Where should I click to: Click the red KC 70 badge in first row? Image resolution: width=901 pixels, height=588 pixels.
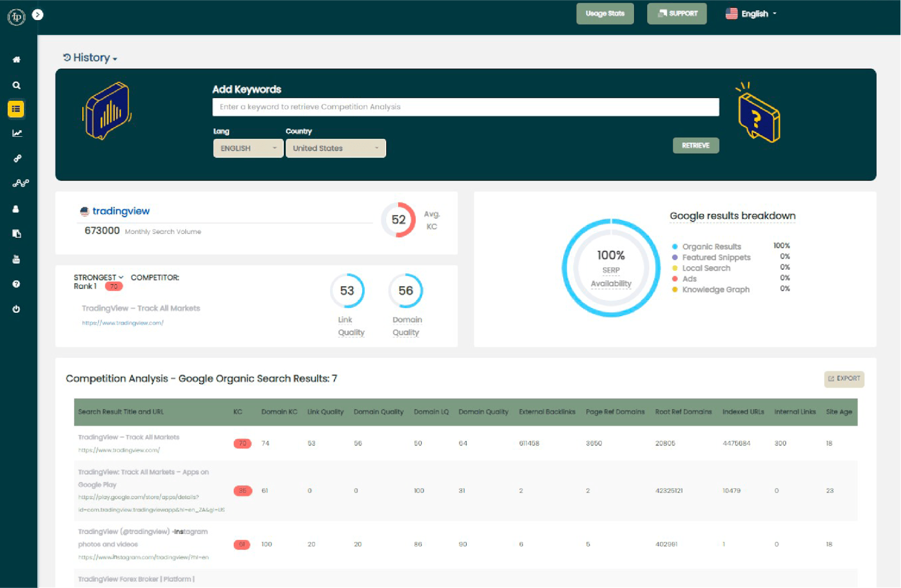click(x=242, y=443)
